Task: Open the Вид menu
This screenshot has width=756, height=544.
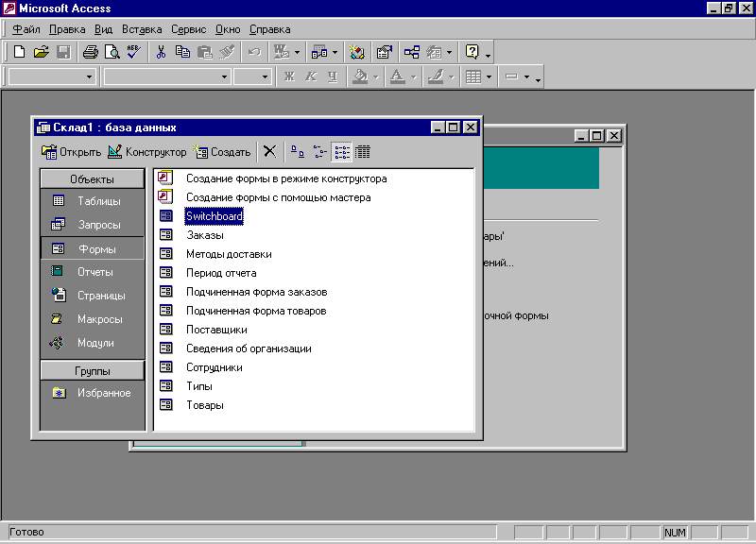Action: coord(103,29)
